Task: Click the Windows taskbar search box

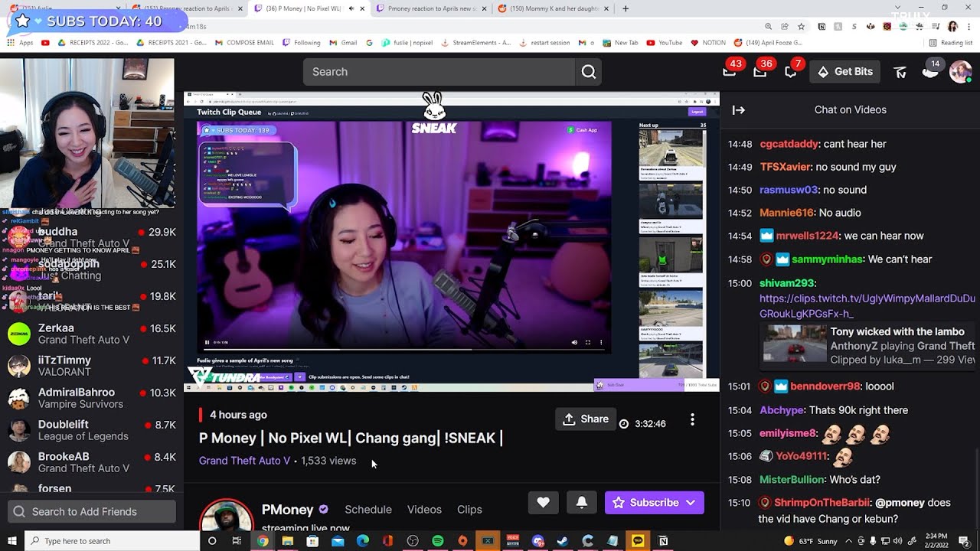Action: [x=113, y=541]
